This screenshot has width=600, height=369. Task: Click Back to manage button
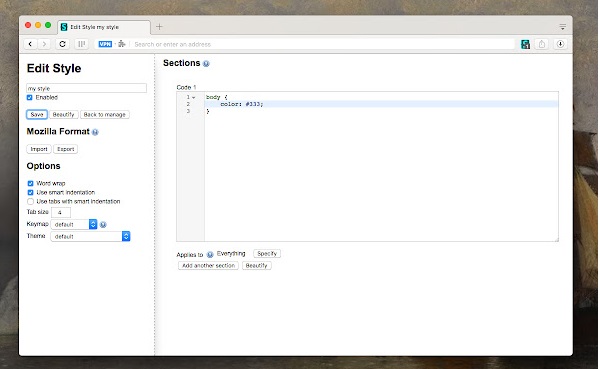tap(104, 114)
